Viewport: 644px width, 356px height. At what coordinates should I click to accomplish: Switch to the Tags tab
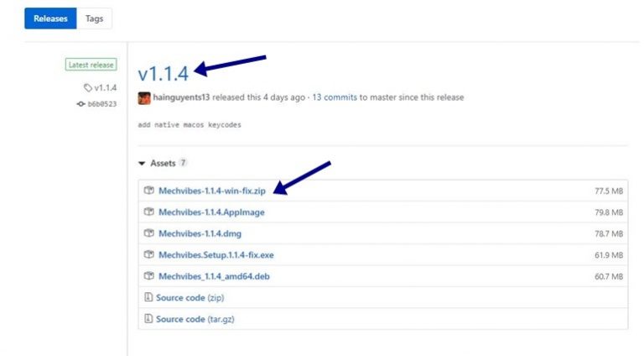(x=94, y=18)
